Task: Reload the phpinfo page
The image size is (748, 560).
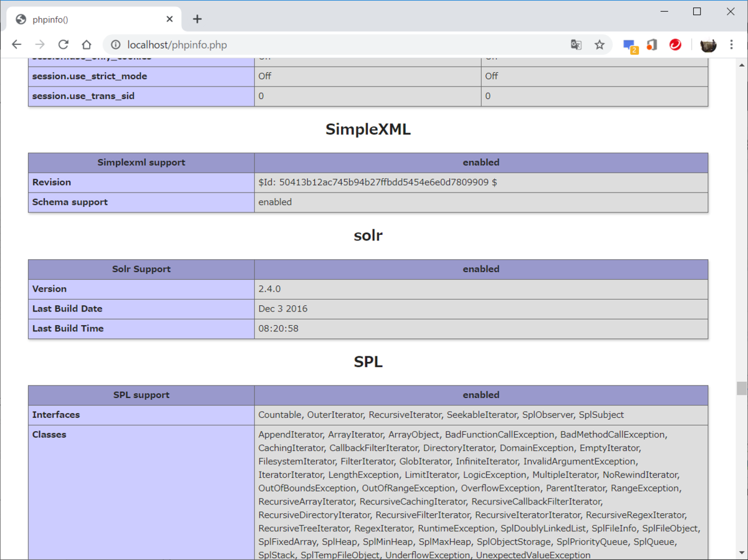Action: coord(63,45)
